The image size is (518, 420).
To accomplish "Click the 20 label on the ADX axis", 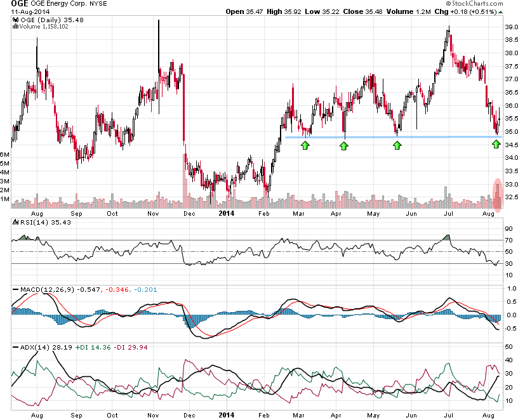I will click(508, 387).
